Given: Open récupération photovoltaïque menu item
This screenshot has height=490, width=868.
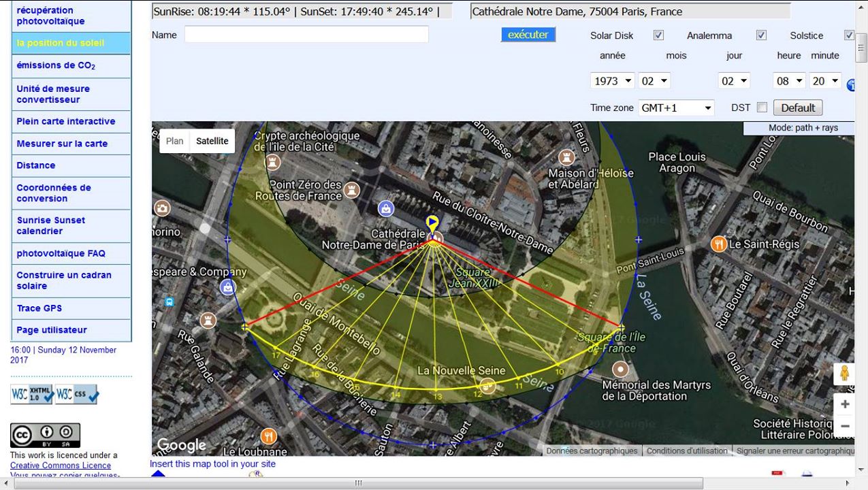Looking at the screenshot, I should [x=71, y=16].
